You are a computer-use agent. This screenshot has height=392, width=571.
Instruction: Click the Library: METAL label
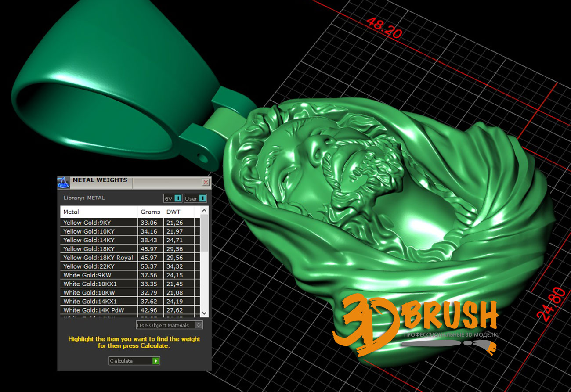[x=84, y=198]
